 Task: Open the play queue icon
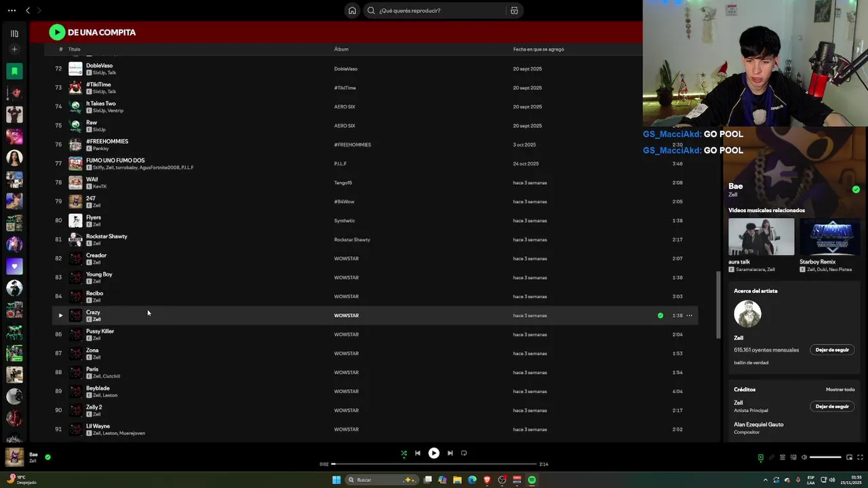tap(782, 457)
